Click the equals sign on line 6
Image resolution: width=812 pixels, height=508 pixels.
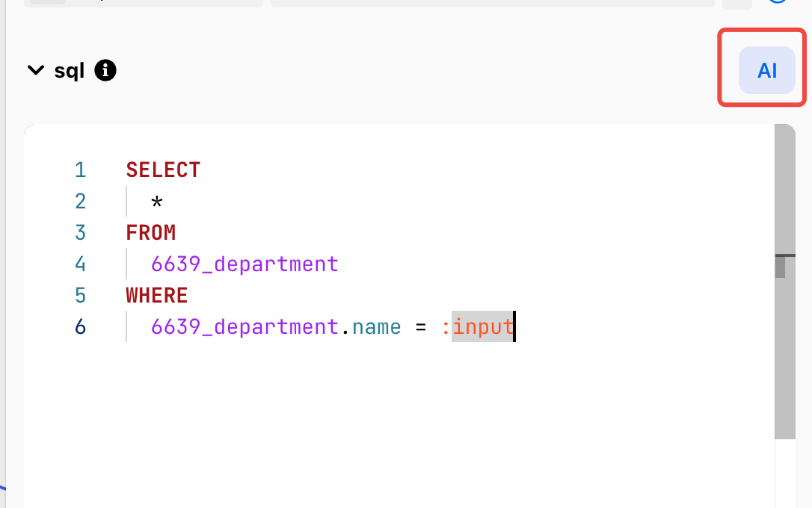420,327
